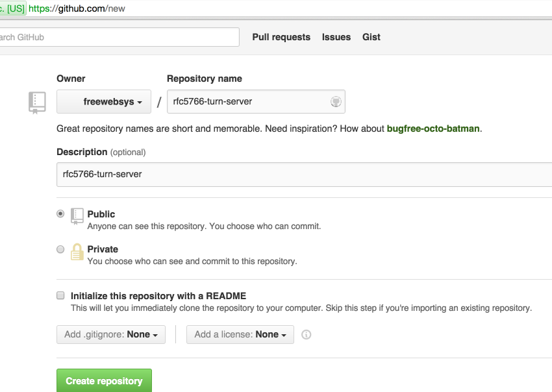Image resolution: width=552 pixels, height=392 pixels.
Task: Open Issues in the header
Action: point(336,37)
